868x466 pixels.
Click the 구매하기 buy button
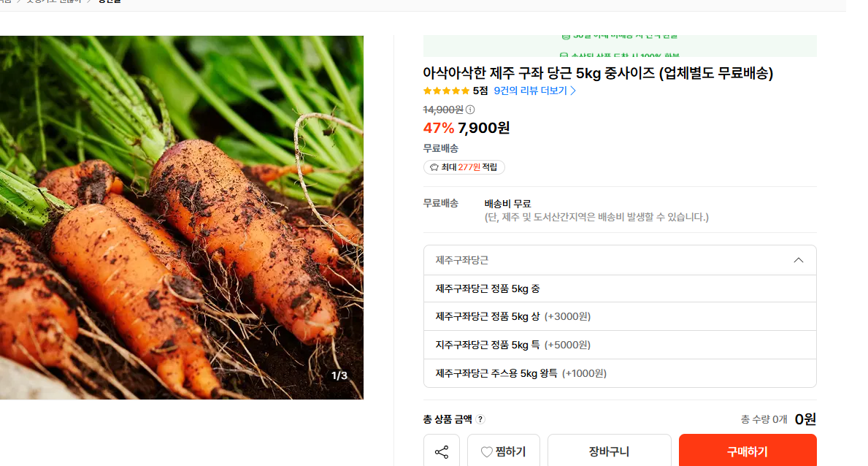748,451
